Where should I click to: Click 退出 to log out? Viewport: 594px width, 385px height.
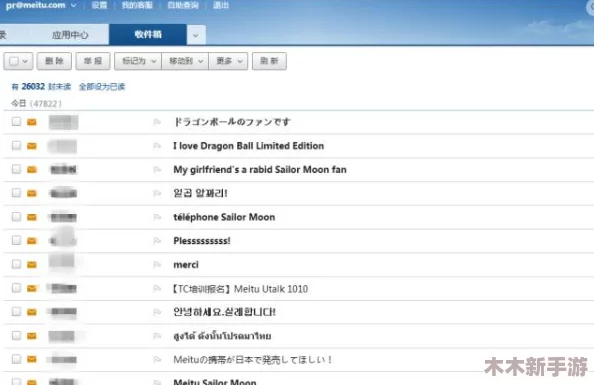point(220,5)
